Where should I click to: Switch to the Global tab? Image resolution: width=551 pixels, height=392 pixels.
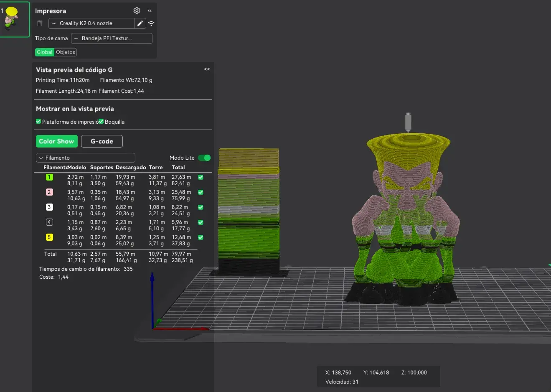click(44, 52)
